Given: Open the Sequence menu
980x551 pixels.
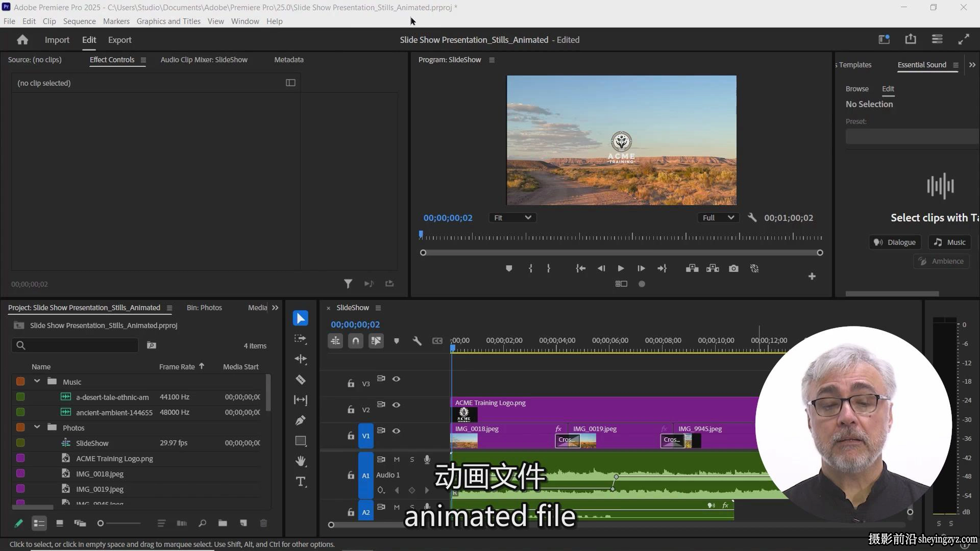Looking at the screenshot, I should [79, 21].
